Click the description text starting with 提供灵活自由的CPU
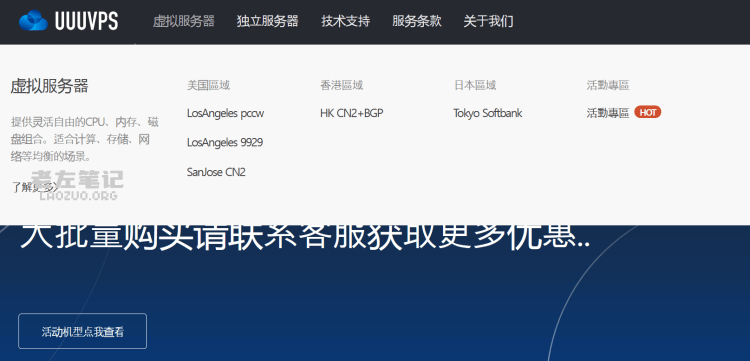 pos(85,139)
